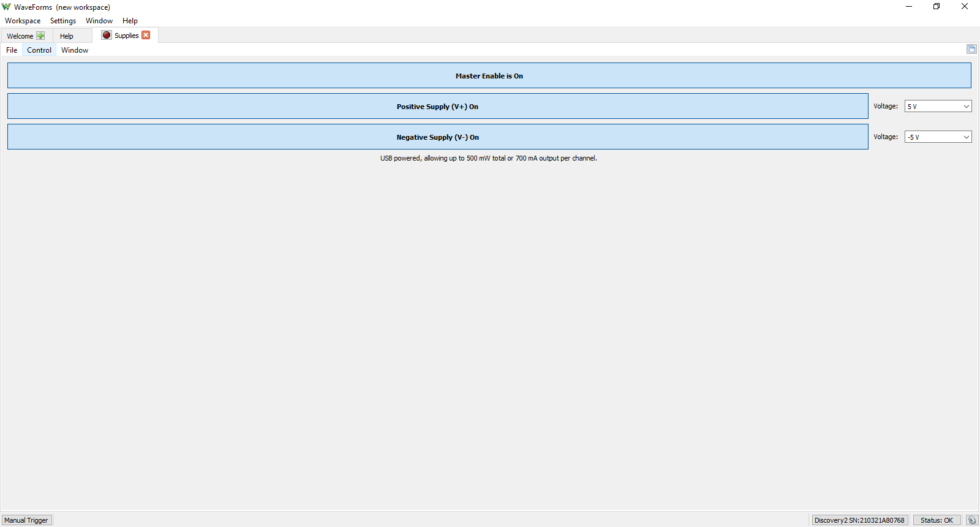Open the Workspace menu

[23, 21]
